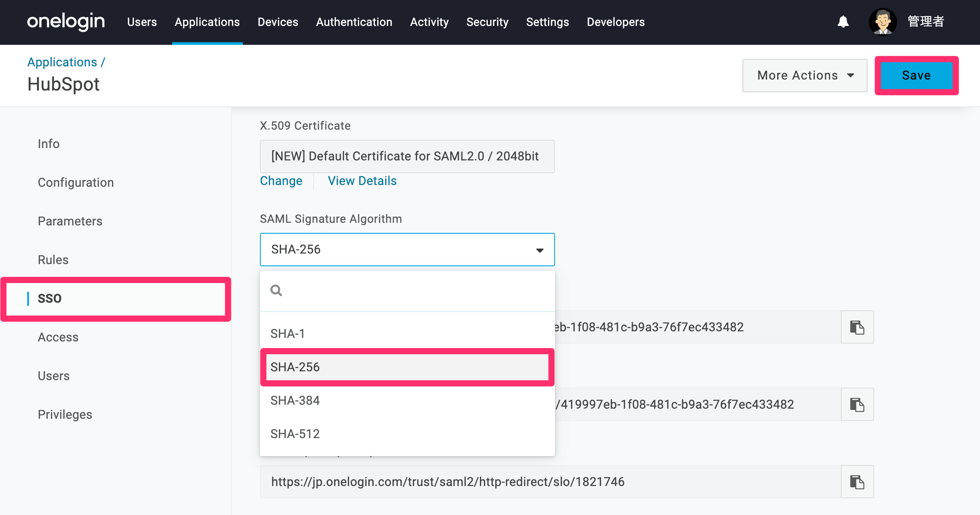980x515 pixels.
Task: Pick SHA-384 from the algorithm options
Action: click(407, 400)
